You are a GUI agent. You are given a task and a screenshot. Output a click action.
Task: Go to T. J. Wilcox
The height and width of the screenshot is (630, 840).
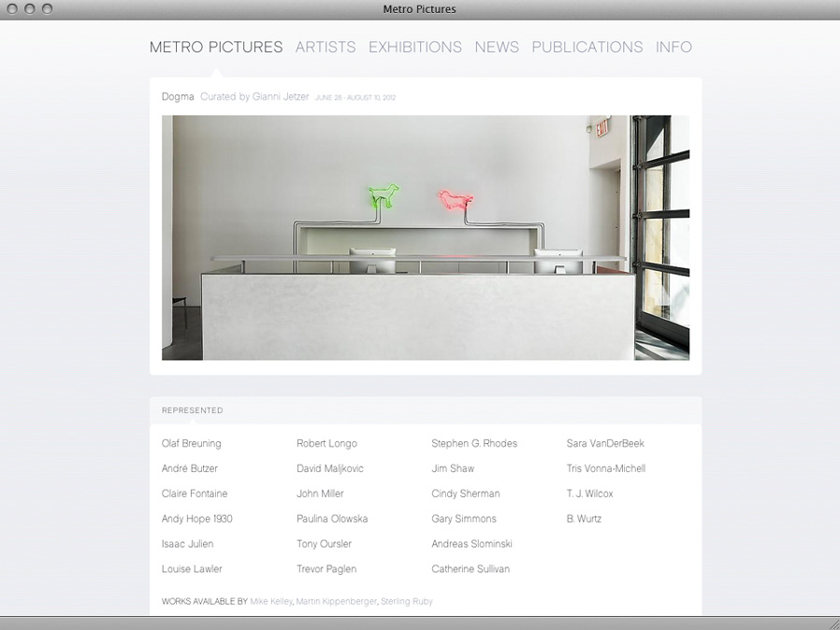pos(589,494)
